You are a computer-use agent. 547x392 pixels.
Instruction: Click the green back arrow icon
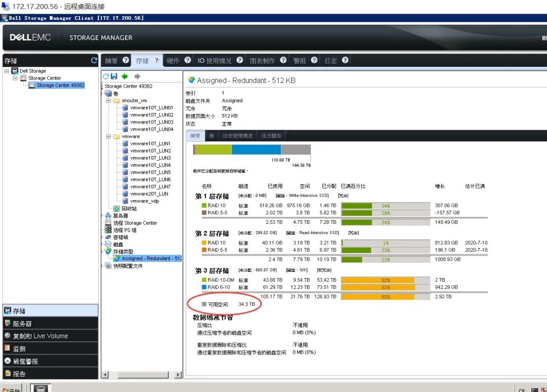(125, 76)
